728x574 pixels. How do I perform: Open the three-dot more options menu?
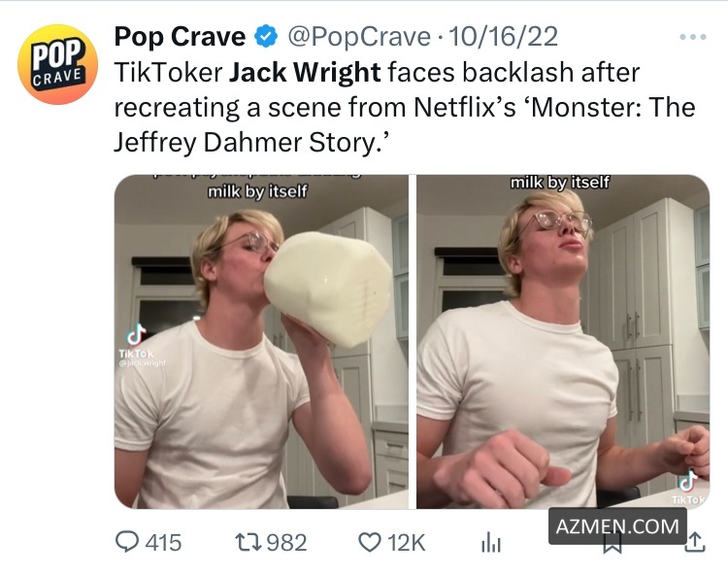(x=693, y=37)
